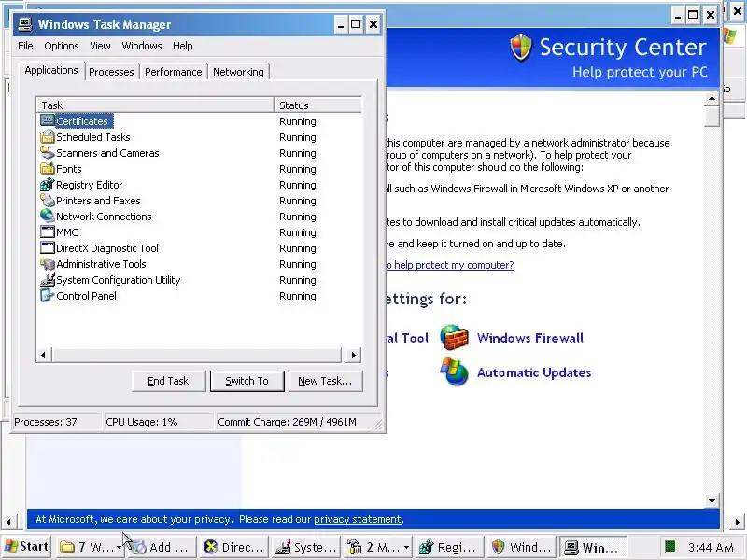Click the System Configuration Utility icon
This screenshot has height=560, width=747.
pyautogui.click(x=48, y=279)
